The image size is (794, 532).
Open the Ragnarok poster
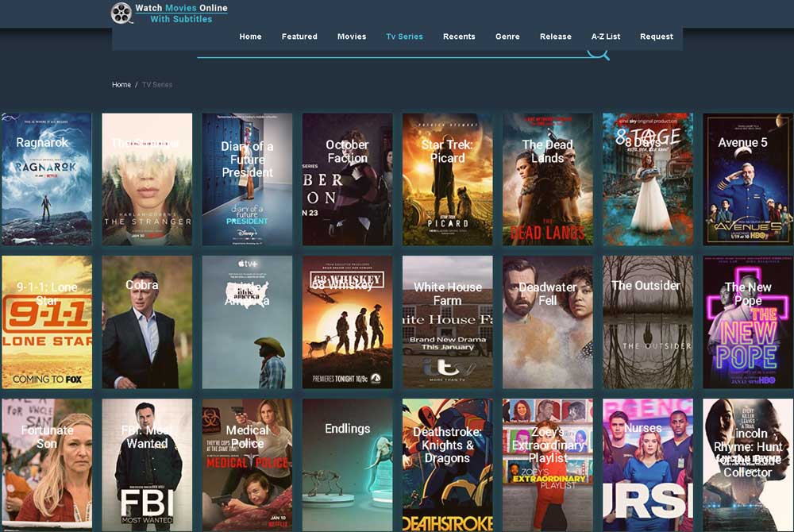(47, 179)
